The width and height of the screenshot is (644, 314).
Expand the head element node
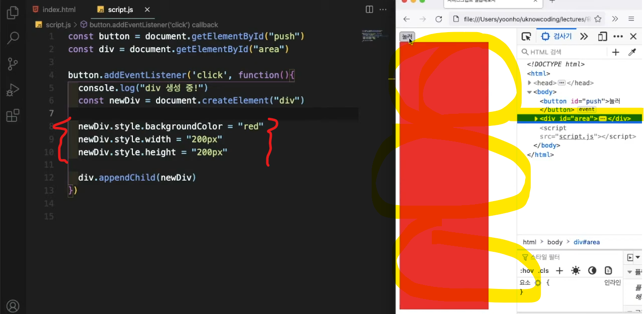(x=530, y=83)
